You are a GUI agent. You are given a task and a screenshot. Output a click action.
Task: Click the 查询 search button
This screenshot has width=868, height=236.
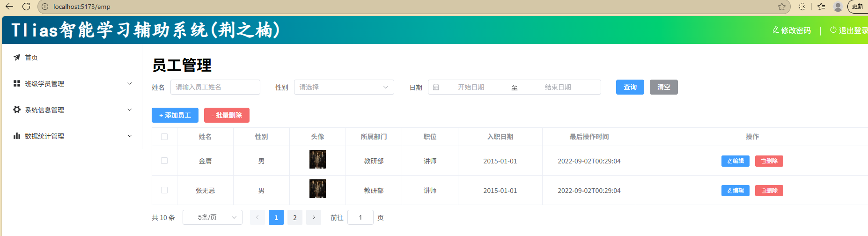tap(630, 88)
